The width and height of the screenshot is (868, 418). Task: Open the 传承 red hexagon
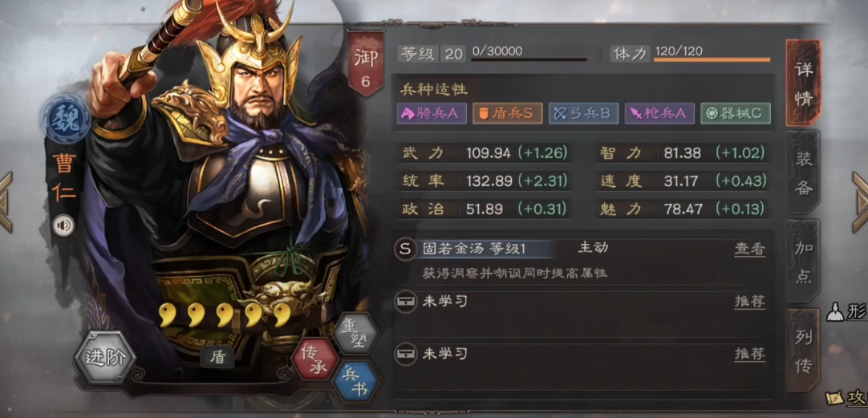coord(315,359)
